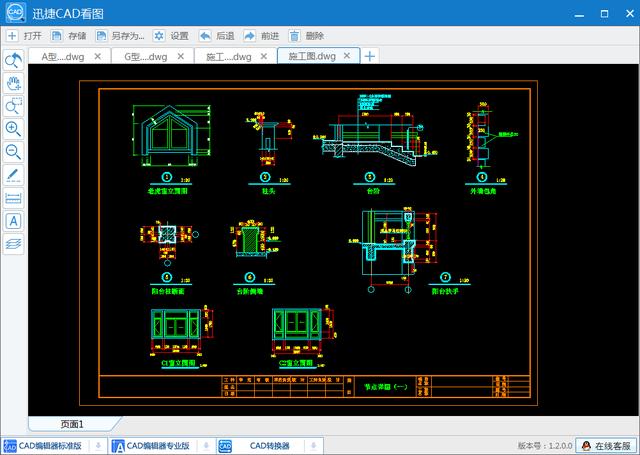Image resolution: width=640 pixels, height=455 pixels.
Task: Click the 台阶 drawing label
Action: (373, 191)
